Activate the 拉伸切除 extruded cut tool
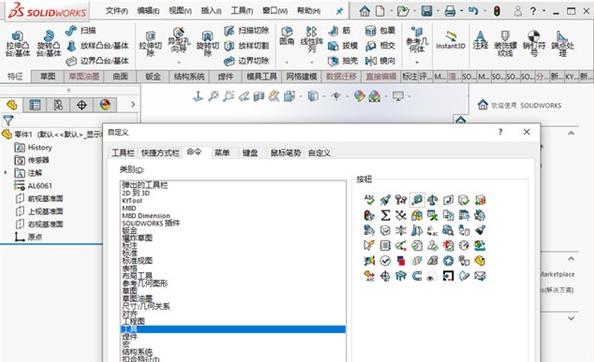The image size is (594, 362). (150, 44)
